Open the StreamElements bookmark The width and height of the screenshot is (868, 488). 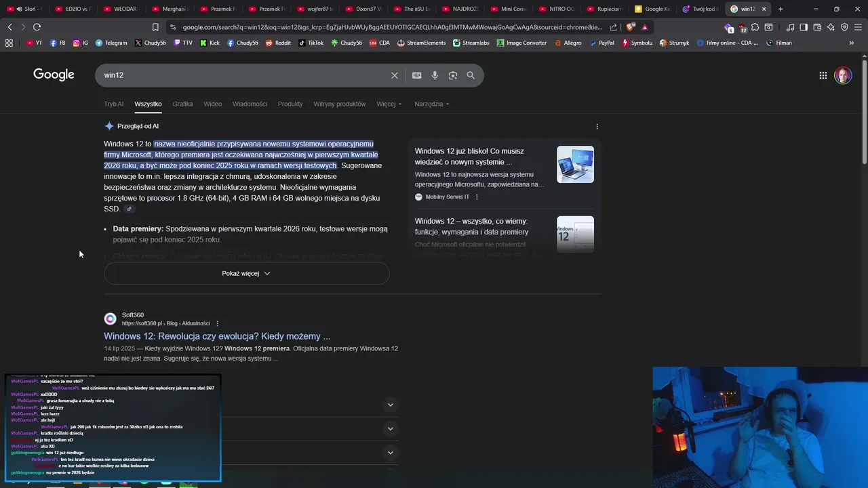[422, 43]
